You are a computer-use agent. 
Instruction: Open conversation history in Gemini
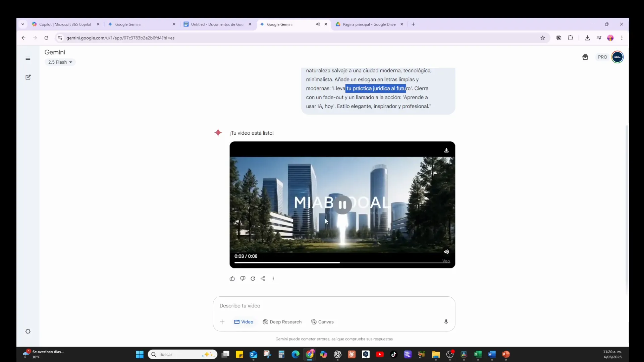tap(585, 57)
